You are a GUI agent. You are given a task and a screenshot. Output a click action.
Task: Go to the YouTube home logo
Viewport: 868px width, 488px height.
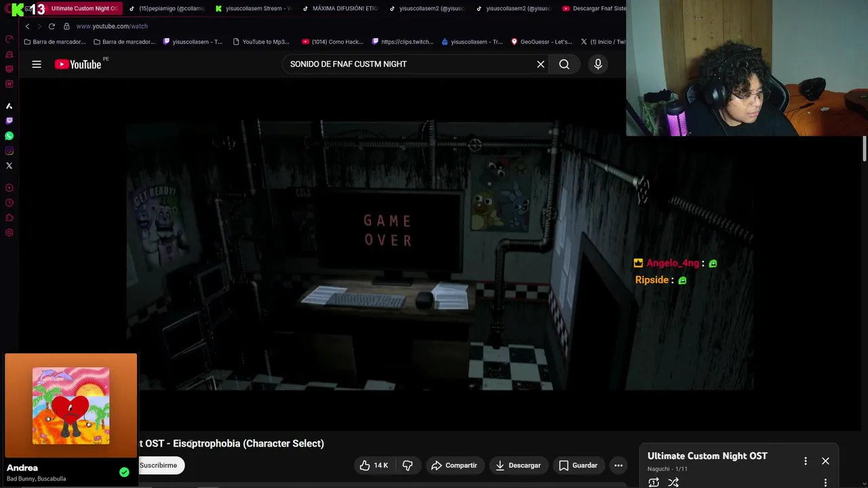(78, 64)
